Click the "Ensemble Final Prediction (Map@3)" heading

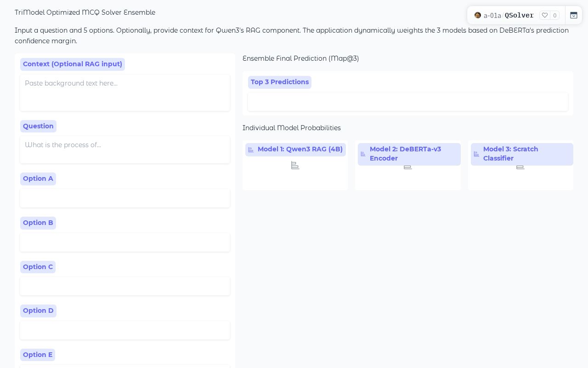[301, 58]
